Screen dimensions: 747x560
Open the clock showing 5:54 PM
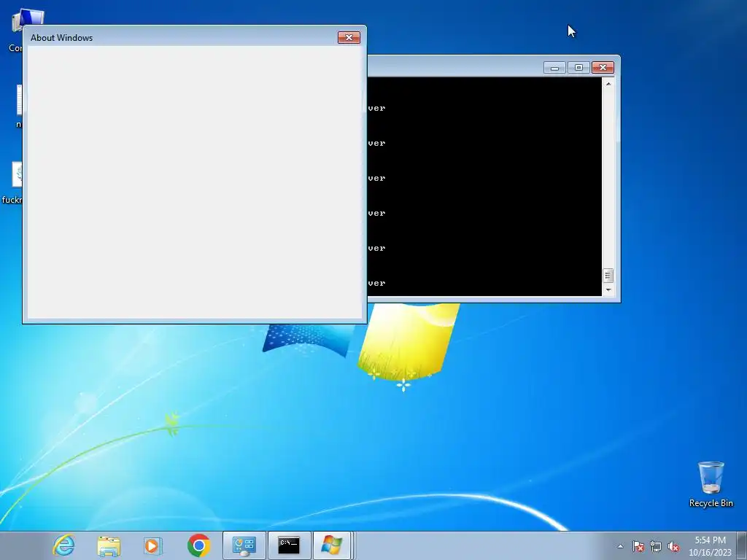[710, 546]
